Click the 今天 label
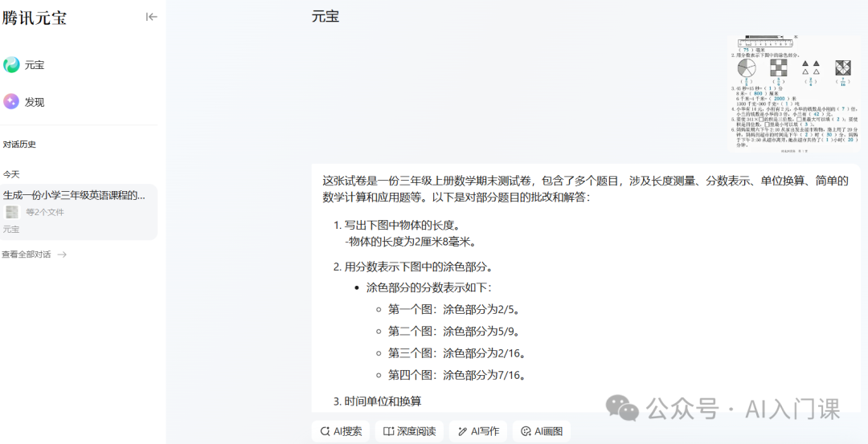The width and height of the screenshot is (868, 444). pyautogui.click(x=11, y=174)
